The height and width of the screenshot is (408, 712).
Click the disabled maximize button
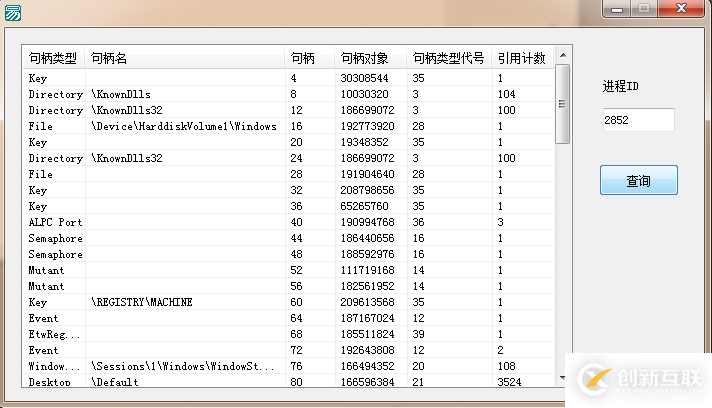pos(643,9)
